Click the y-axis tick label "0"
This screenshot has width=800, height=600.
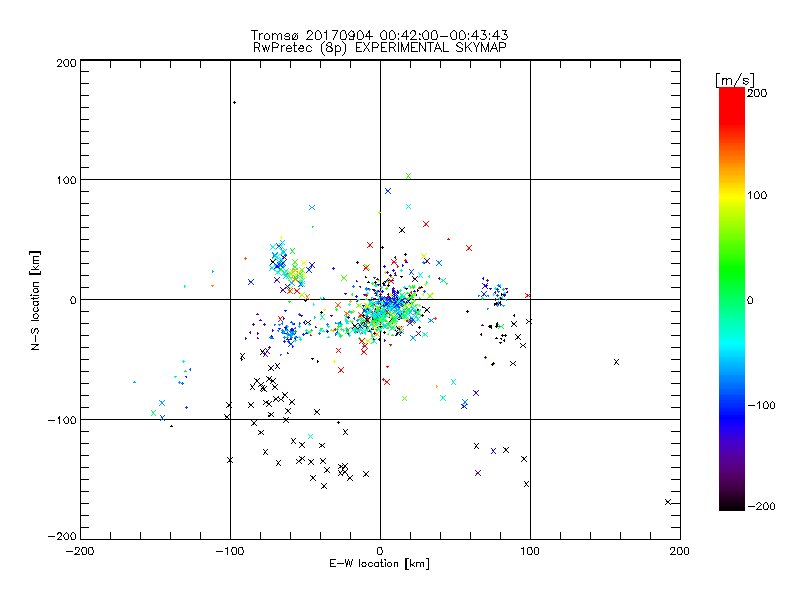(x=73, y=301)
